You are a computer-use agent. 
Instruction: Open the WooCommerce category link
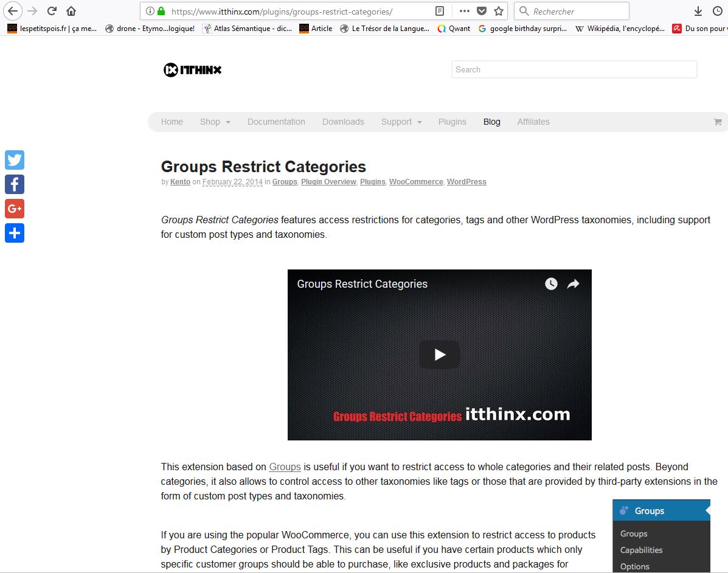(x=416, y=182)
